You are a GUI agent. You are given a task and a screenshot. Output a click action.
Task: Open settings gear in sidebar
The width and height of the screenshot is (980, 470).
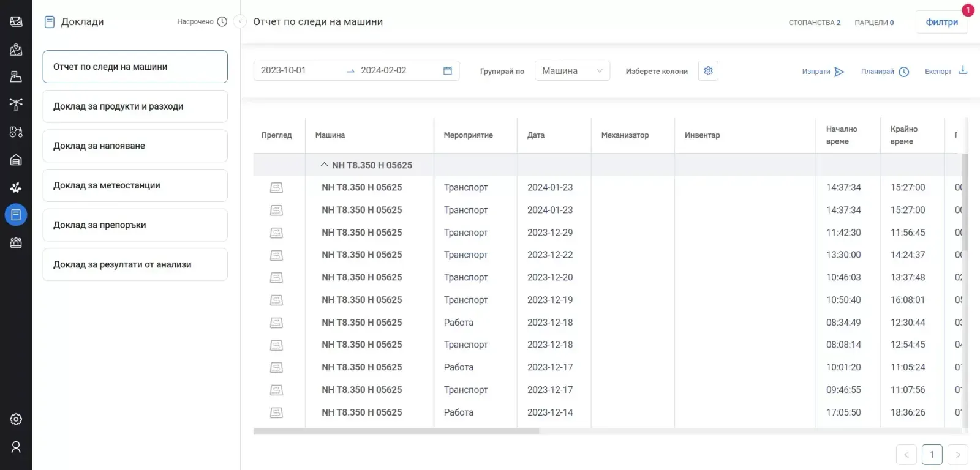(16, 419)
